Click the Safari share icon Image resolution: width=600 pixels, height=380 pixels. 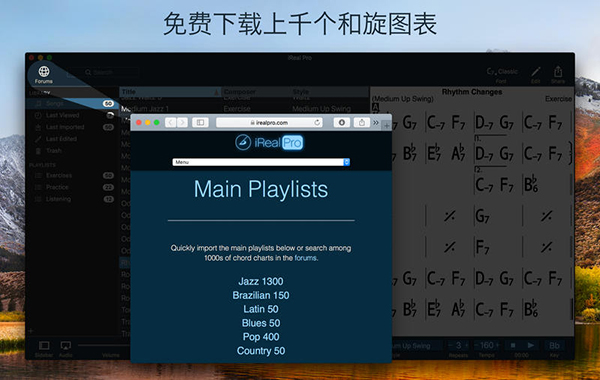click(x=361, y=122)
